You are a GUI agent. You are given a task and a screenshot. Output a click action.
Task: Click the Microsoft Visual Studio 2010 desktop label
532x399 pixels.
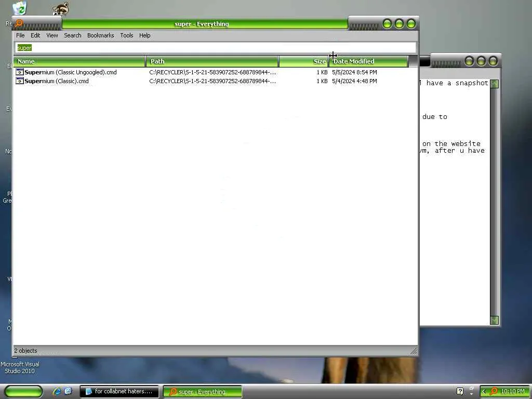[20, 367]
